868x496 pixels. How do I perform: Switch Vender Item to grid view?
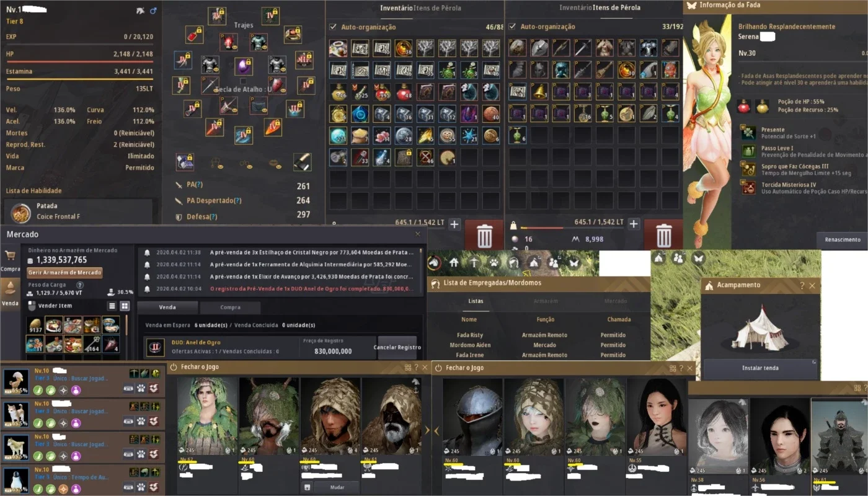click(125, 306)
